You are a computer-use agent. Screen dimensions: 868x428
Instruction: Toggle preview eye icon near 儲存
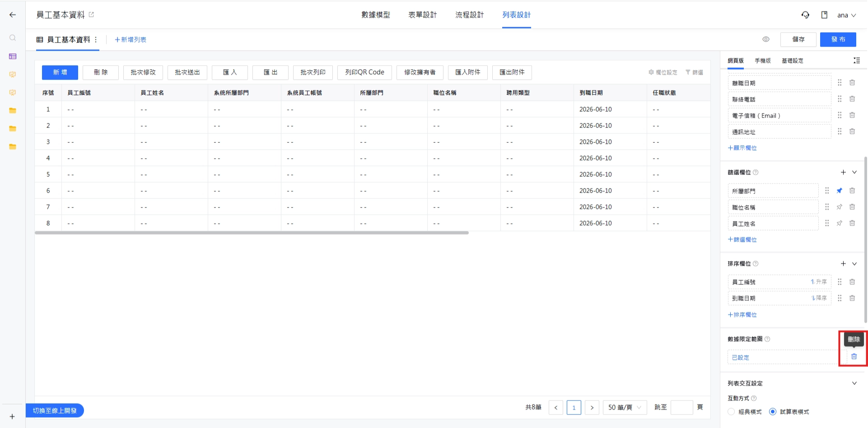(766, 39)
